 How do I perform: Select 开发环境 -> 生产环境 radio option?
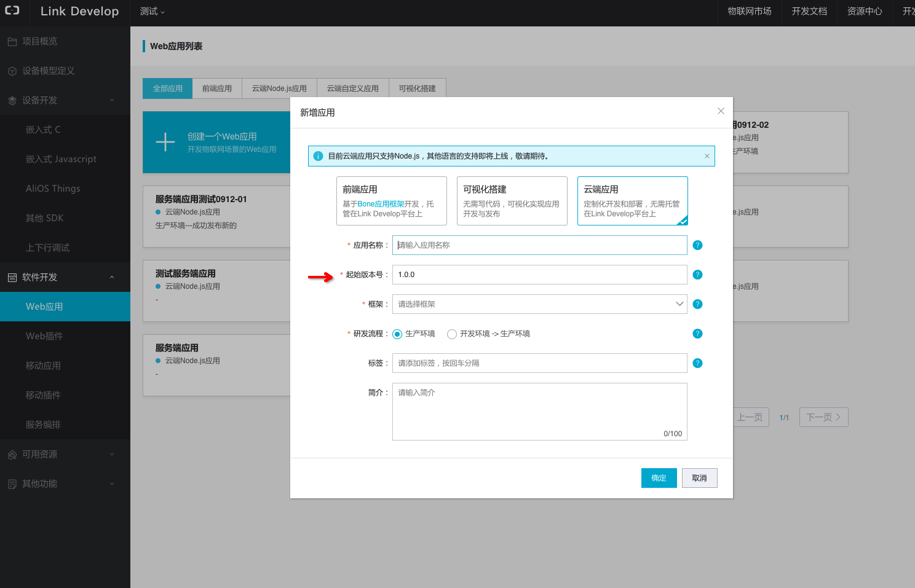pyautogui.click(x=452, y=334)
